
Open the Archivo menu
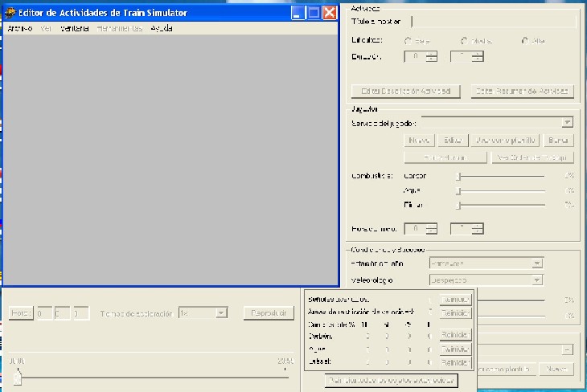pos(18,29)
